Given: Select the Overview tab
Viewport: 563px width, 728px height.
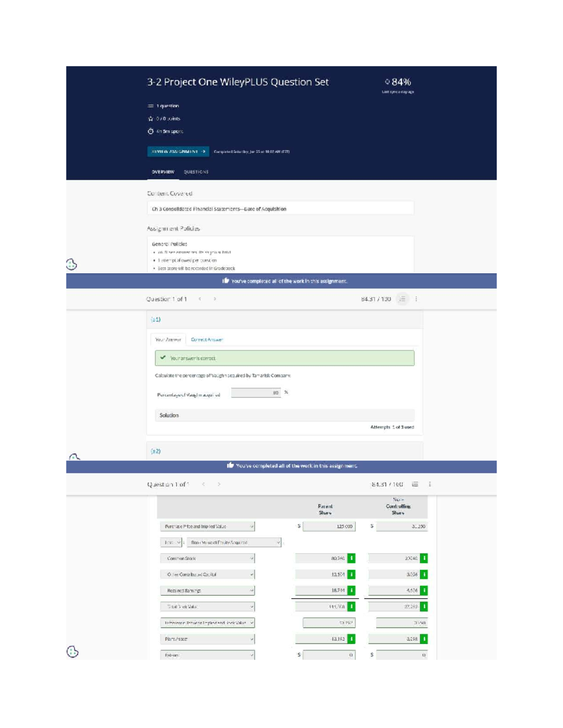Looking at the screenshot, I should click(163, 172).
